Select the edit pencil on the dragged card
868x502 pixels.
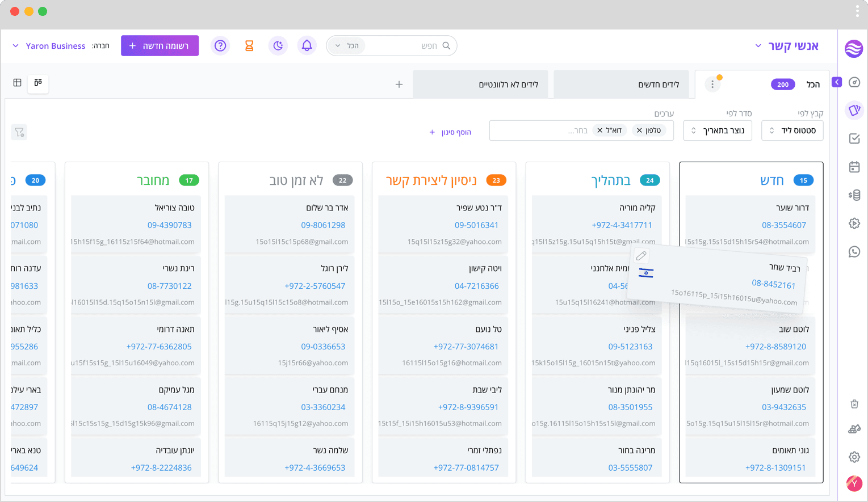(x=641, y=256)
